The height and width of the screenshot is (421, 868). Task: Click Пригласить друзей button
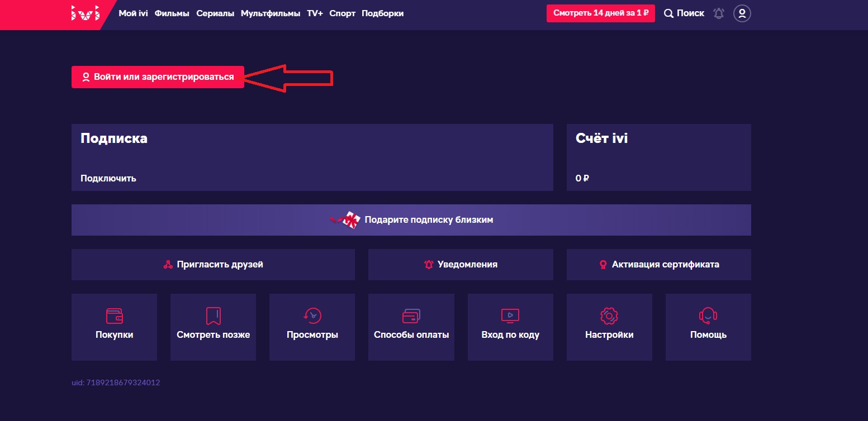coord(213,265)
